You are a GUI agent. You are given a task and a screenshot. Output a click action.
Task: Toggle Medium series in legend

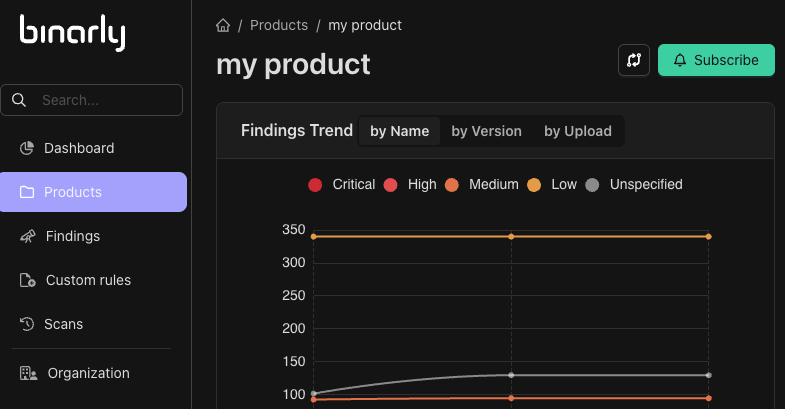pos(482,185)
